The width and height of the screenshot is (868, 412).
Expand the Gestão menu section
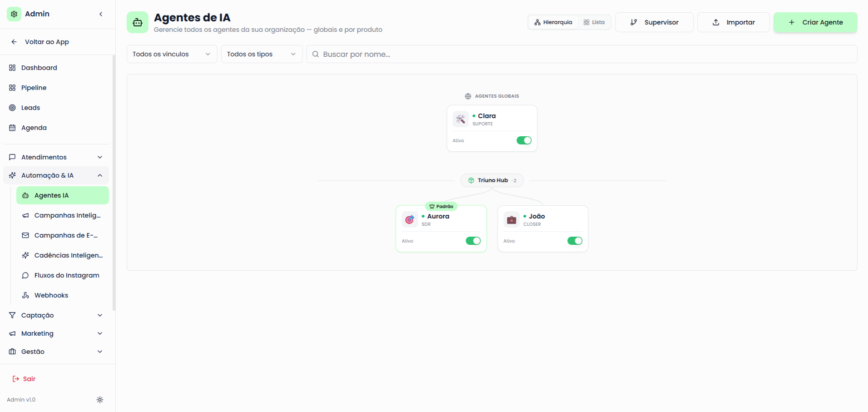(x=56, y=352)
